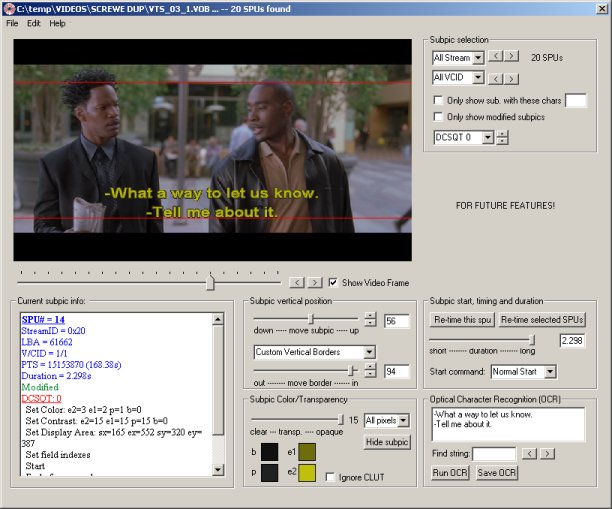The height and width of the screenshot is (509, 612).
Task: Click the e1 olive color swatch
Action: click(307, 452)
